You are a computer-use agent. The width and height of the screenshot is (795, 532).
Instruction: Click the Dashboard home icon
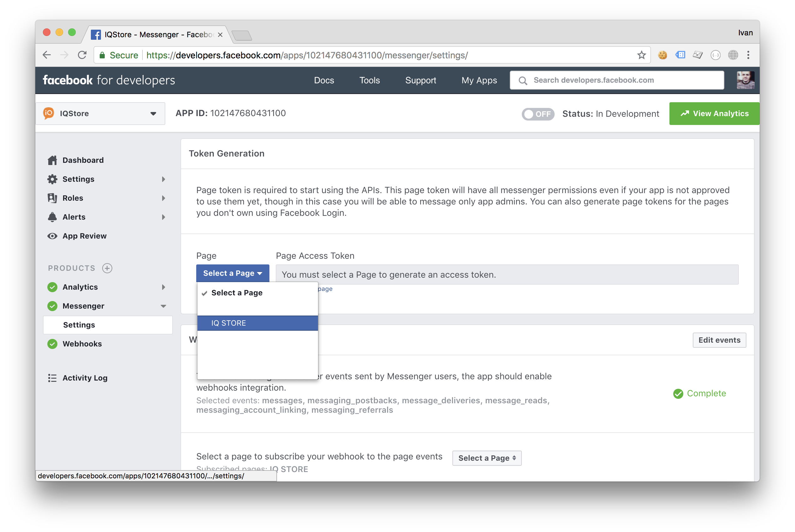[x=52, y=160]
